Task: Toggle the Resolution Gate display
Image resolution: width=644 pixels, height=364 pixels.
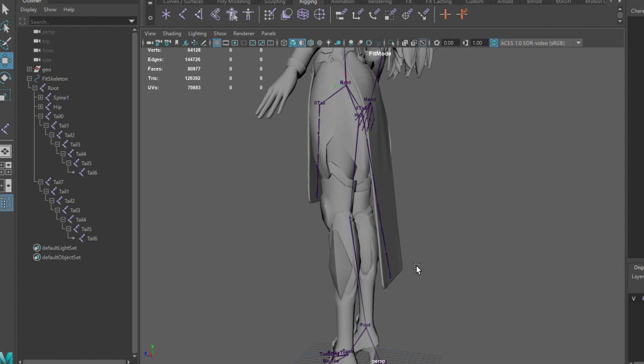Action: click(x=235, y=43)
